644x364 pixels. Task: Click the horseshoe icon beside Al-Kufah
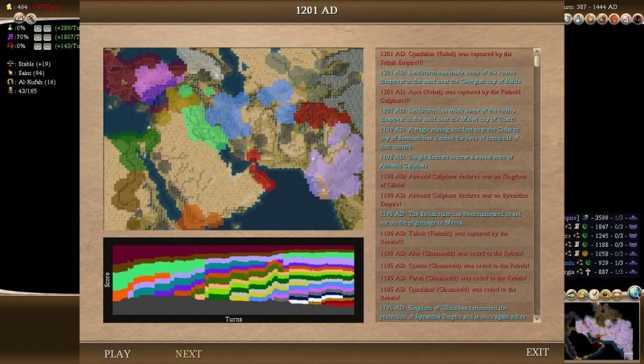point(10,82)
